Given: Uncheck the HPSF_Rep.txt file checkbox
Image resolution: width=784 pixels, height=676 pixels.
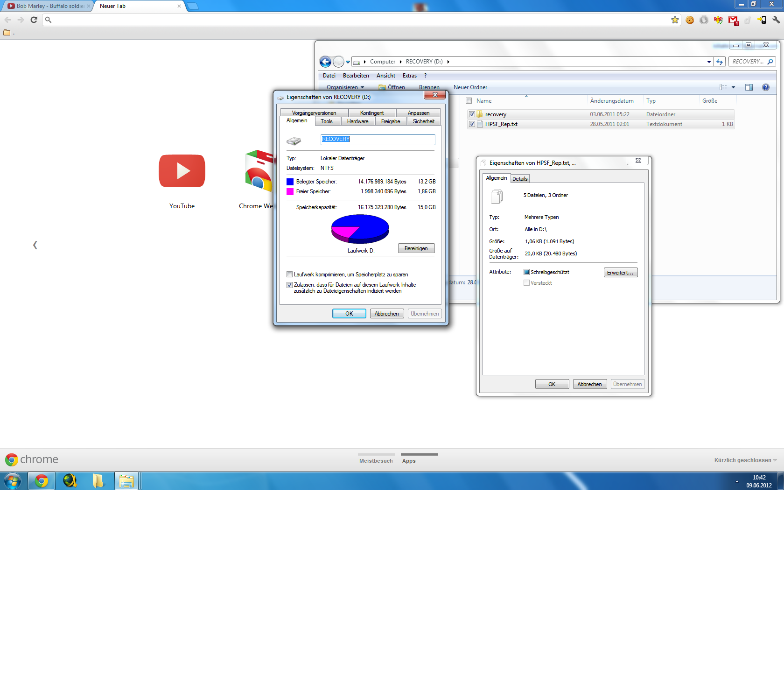Looking at the screenshot, I should point(472,124).
